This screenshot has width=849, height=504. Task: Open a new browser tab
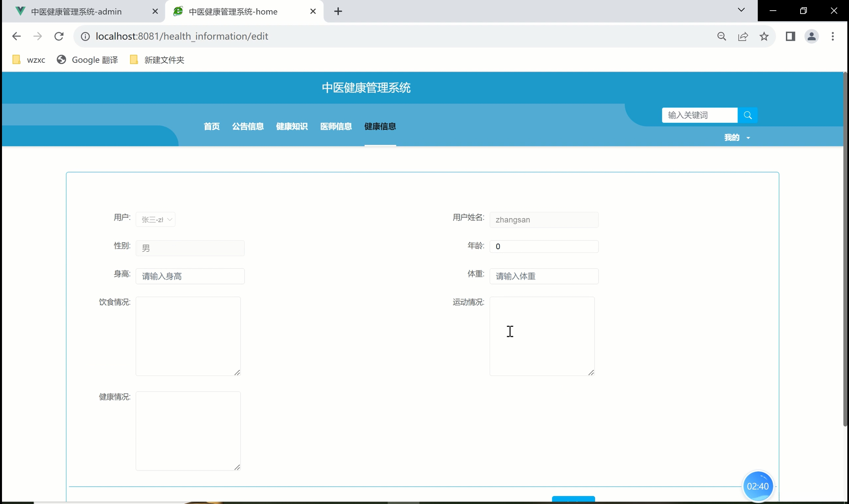[x=338, y=12]
